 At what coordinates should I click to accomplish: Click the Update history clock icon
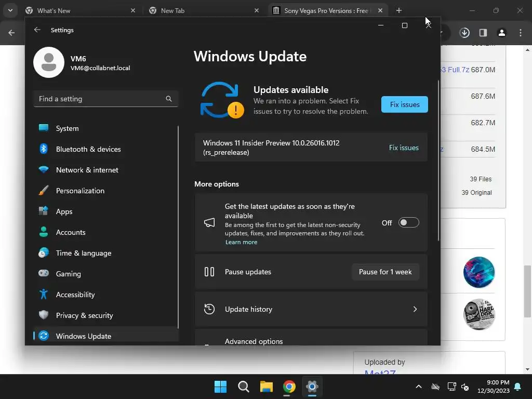point(209,309)
